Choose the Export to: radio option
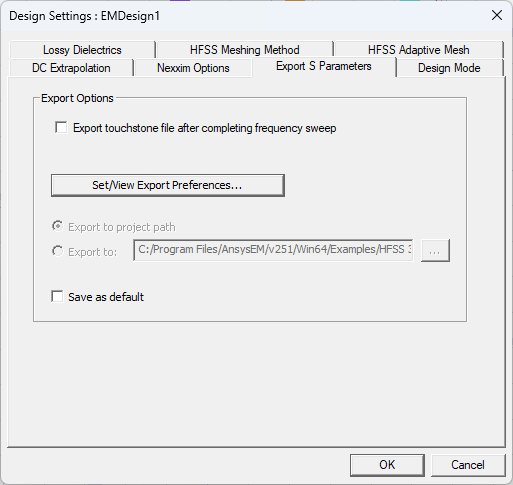Image resolution: width=513 pixels, height=485 pixels. [57, 251]
